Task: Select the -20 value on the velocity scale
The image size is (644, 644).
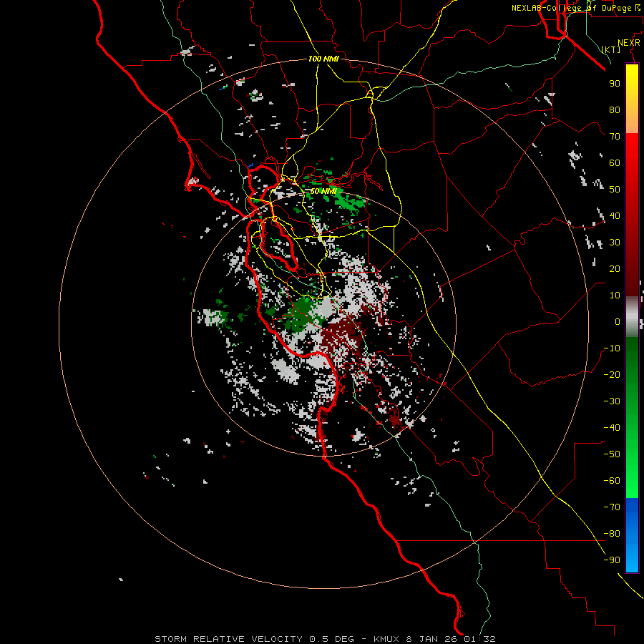Action: 612,374
